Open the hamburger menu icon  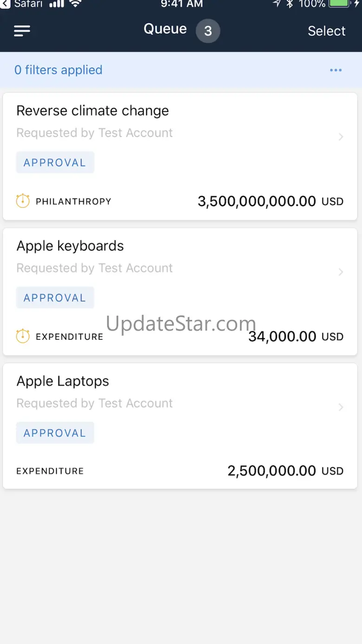pyautogui.click(x=22, y=31)
